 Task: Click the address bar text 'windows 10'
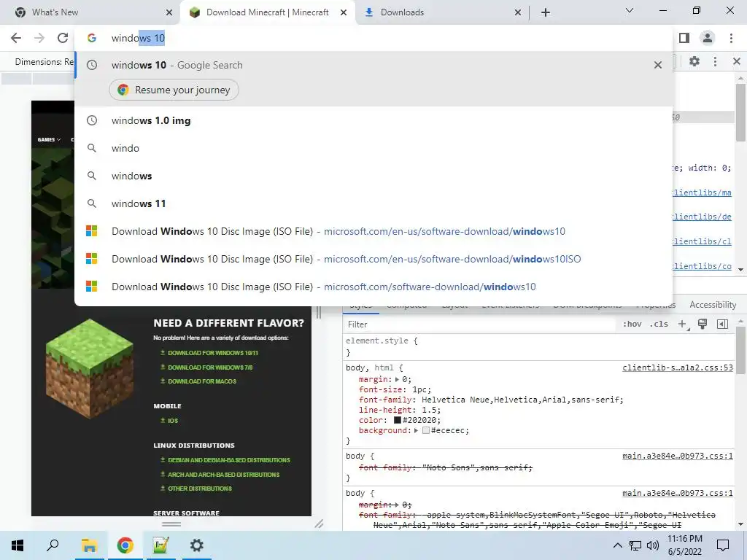click(x=138, y=38)
